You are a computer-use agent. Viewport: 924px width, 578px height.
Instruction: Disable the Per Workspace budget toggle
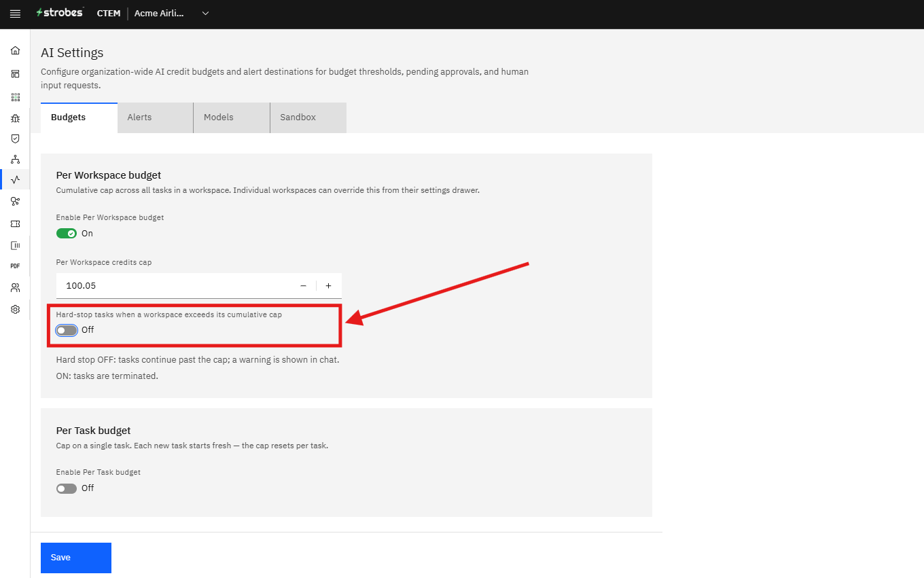click(67, 234)
